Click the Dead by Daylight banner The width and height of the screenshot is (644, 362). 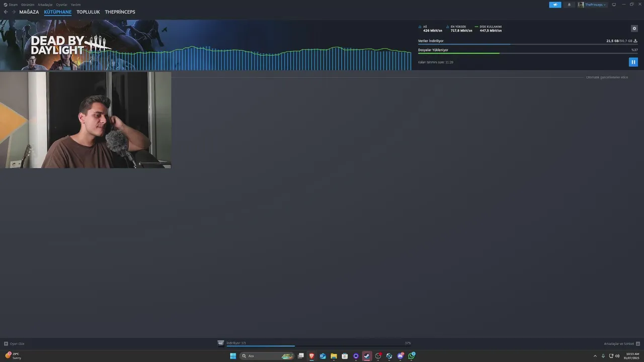tap(206, 45)
